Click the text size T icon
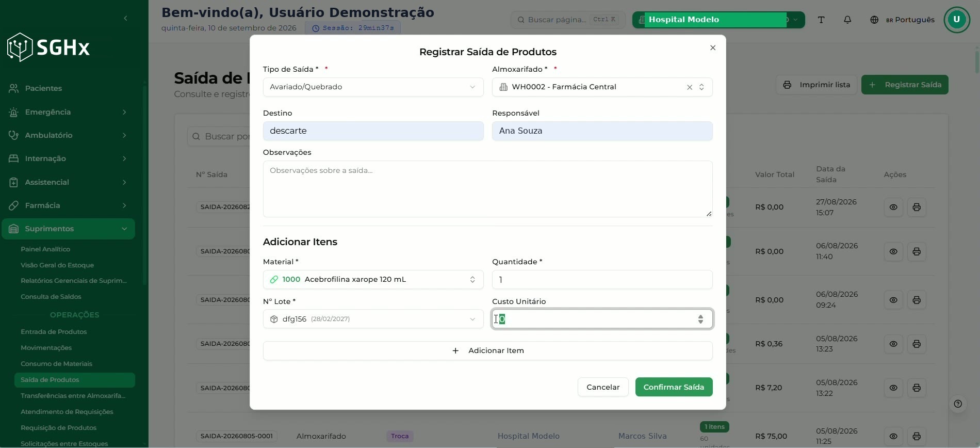 [821, 20]
